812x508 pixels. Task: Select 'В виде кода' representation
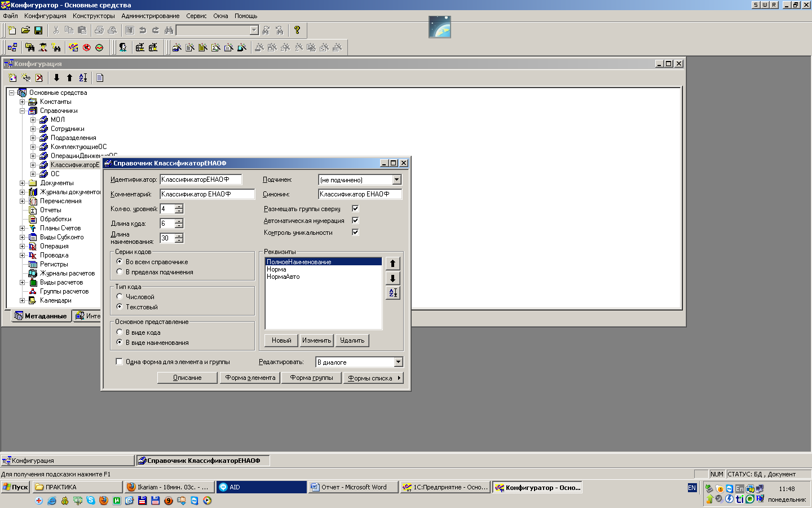[120, 332]
